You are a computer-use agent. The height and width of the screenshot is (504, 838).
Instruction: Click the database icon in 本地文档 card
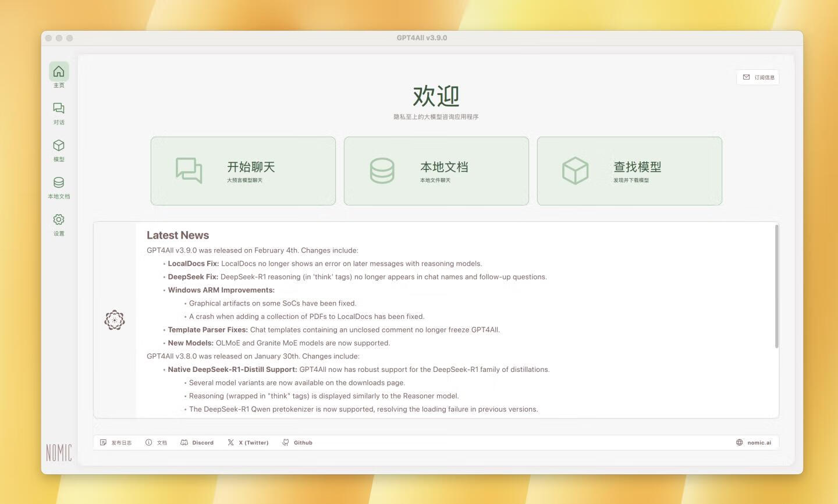(x=382, y=171)
